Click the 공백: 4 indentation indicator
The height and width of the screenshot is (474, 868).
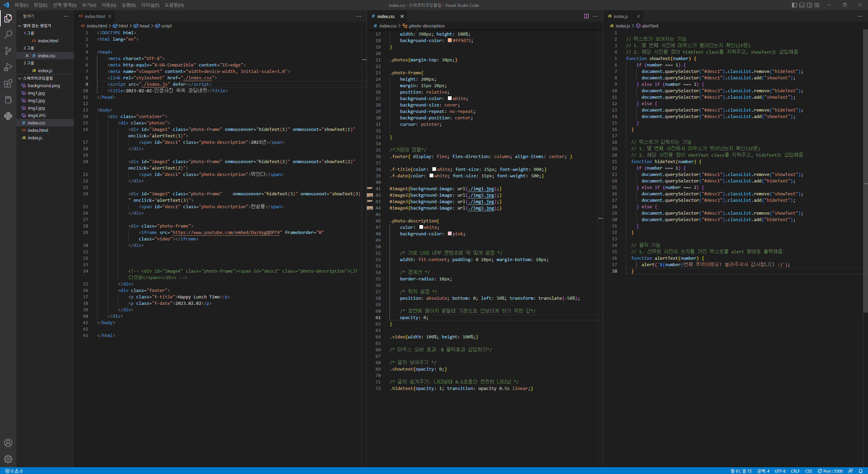(x=763, y=471)
